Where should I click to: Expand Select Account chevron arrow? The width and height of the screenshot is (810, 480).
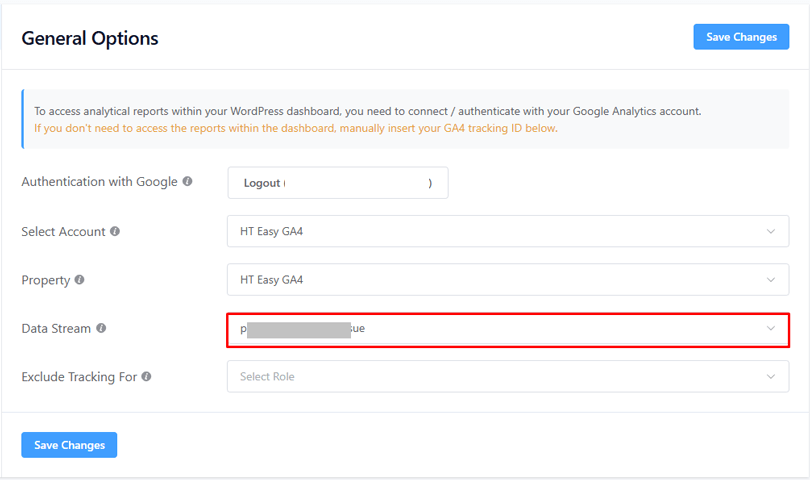click(x=770, y=231)
